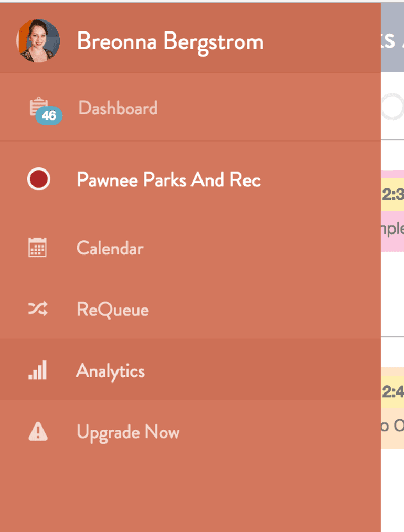The width and height of the screenshot is (404, 532).
Task: Open the Calendar label link
Action: click(110, 248)
